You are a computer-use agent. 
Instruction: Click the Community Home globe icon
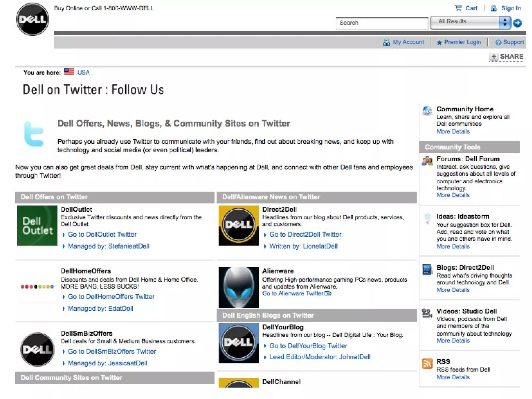[x=427, y=111]
